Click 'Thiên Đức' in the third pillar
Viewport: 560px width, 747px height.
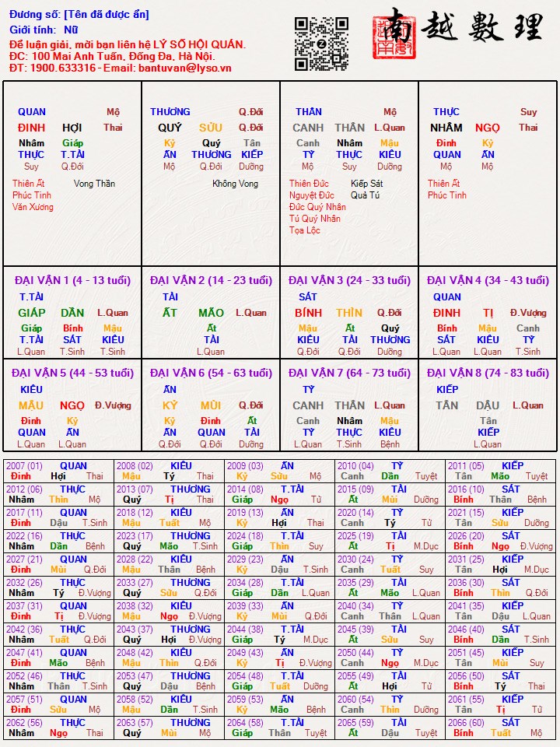coord(309,184)
